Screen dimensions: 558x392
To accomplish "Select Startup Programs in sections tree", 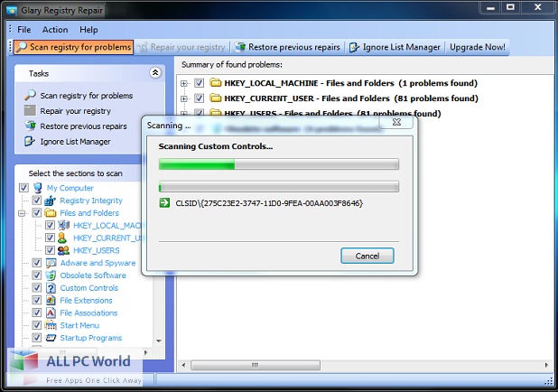I will [x=91, y=338].
